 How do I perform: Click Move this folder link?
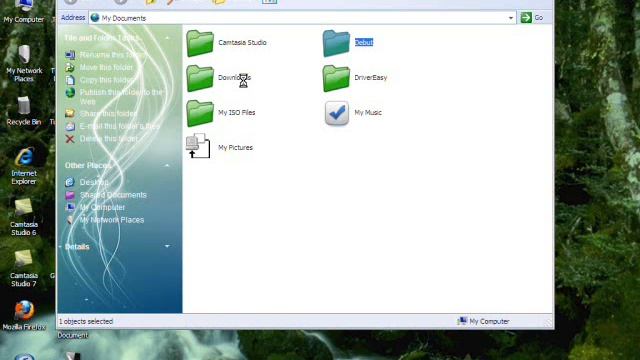[x=106, y=67]
